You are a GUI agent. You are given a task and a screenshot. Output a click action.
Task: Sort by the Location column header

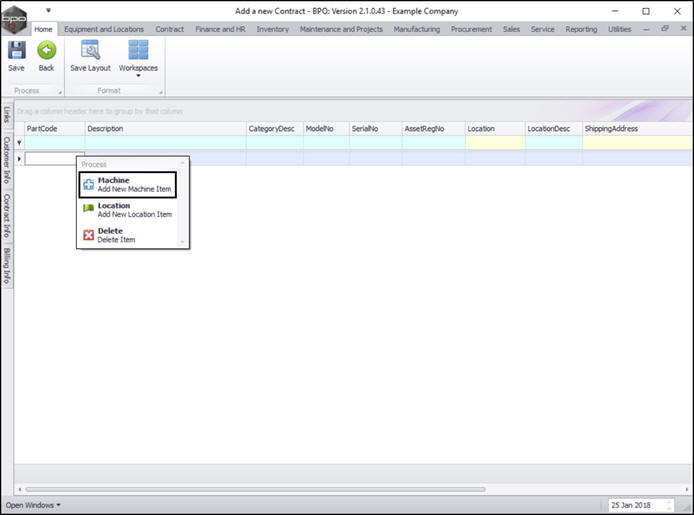click(495, 129)
